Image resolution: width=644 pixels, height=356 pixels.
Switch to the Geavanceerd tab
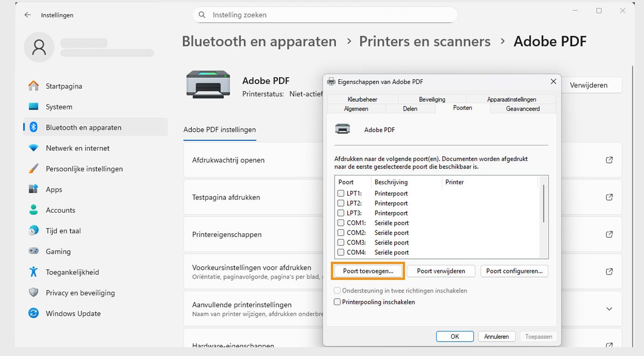click(x=522, y=108)
